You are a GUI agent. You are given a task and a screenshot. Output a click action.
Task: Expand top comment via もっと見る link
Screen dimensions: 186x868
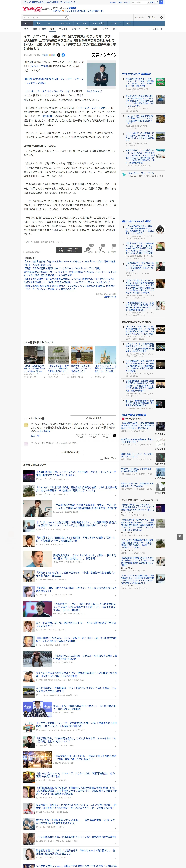click(45, 431)
